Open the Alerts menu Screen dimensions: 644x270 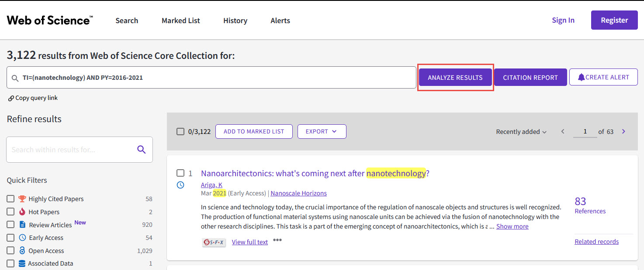[x=280, y=21]
